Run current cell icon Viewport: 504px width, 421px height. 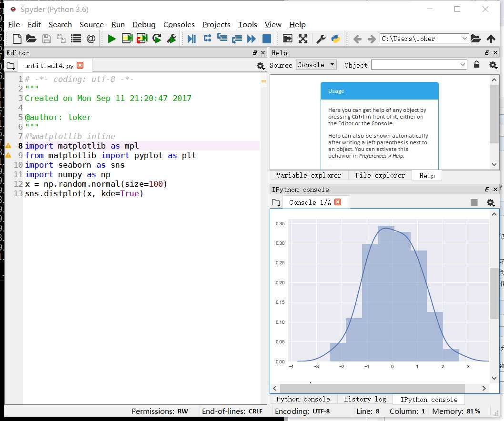pyautogui.click(x=127, y=39)
